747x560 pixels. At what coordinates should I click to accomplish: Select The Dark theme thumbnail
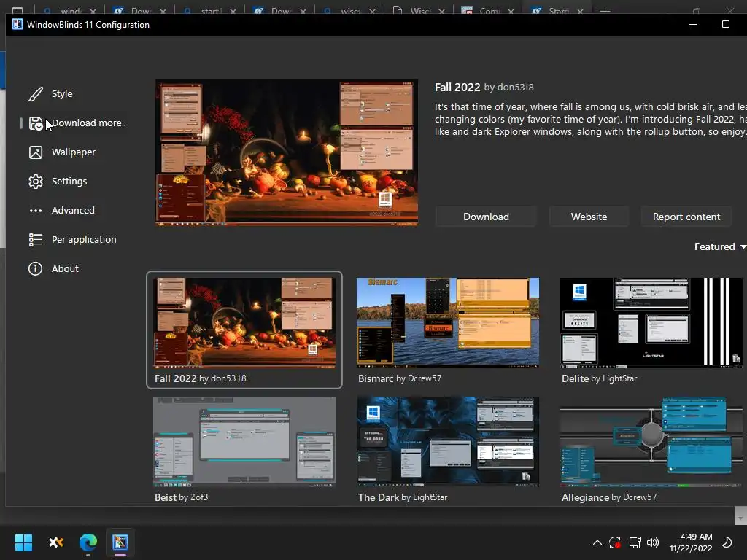(448, 441)
